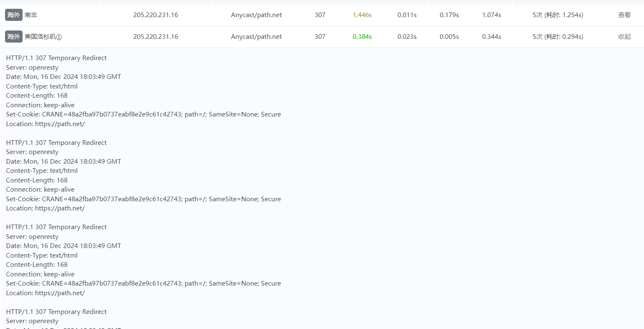Click the 1.446s total time value
Image resolution: width=644 pixels, height=329 pixels.
click(362, 15)
